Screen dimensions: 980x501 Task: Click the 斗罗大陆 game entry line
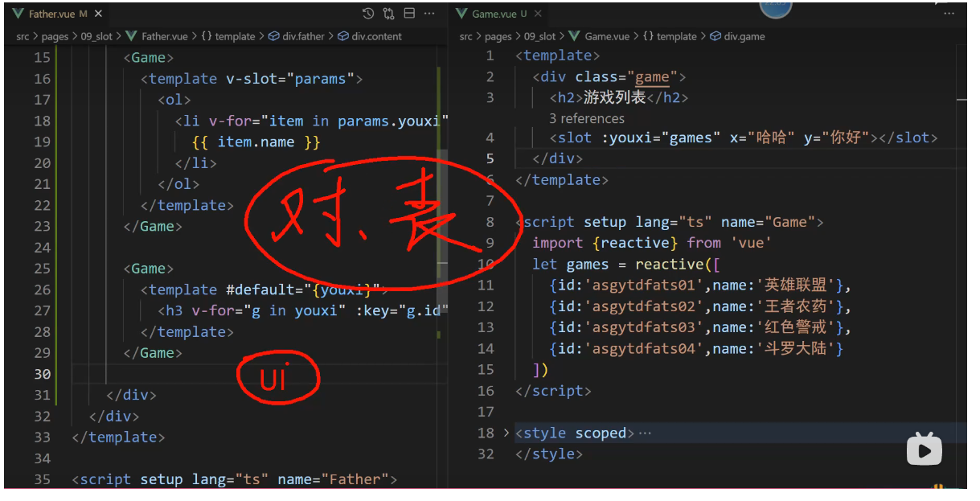(x=696, y=348)
